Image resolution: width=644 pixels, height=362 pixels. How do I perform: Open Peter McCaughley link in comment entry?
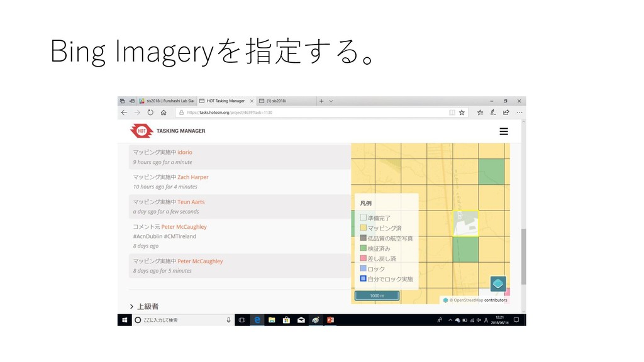tap(184, 226)
